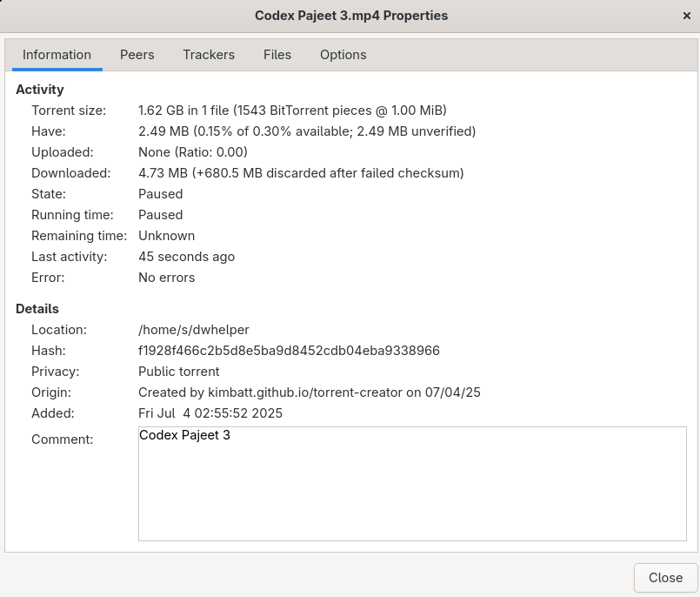Click the location path /home/s/dwhelper

tap(194, 330)
